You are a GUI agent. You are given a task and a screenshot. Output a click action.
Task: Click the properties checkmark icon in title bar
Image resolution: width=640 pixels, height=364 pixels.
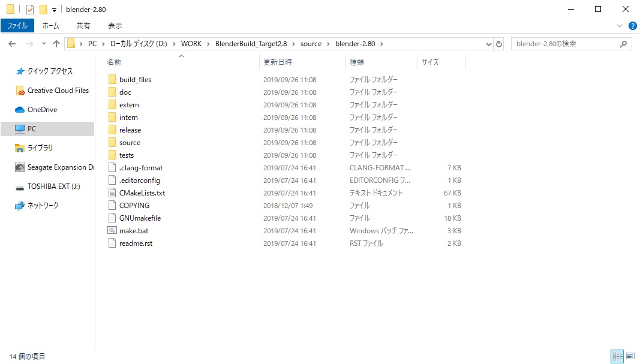(30, 10)
